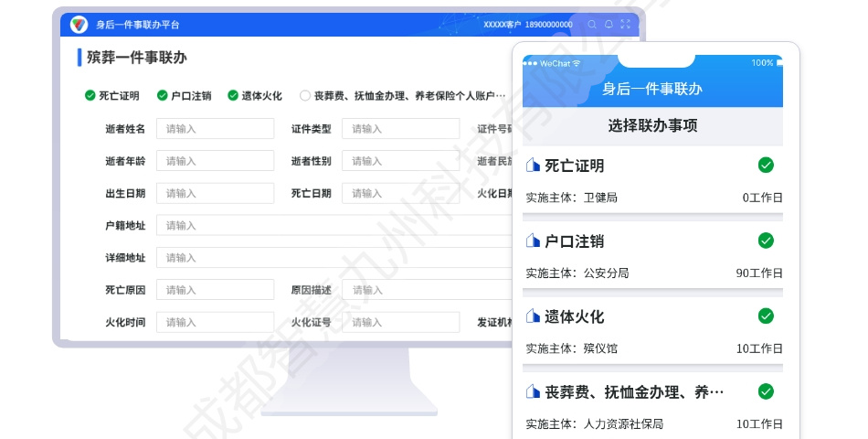Switch to the 死亡证明 step tab
This screenshot has width=868, height=439.
point(111,95)
